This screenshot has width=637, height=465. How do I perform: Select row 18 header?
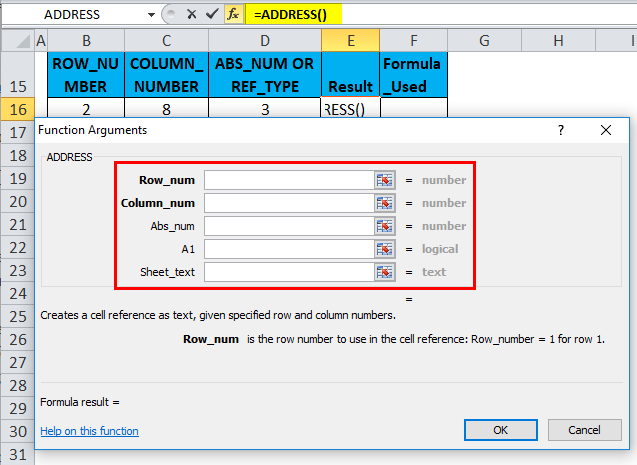[18, 156]
